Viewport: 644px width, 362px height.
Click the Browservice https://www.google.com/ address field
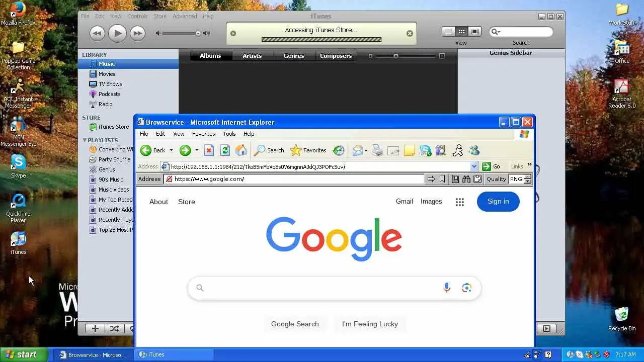[295, 179]
